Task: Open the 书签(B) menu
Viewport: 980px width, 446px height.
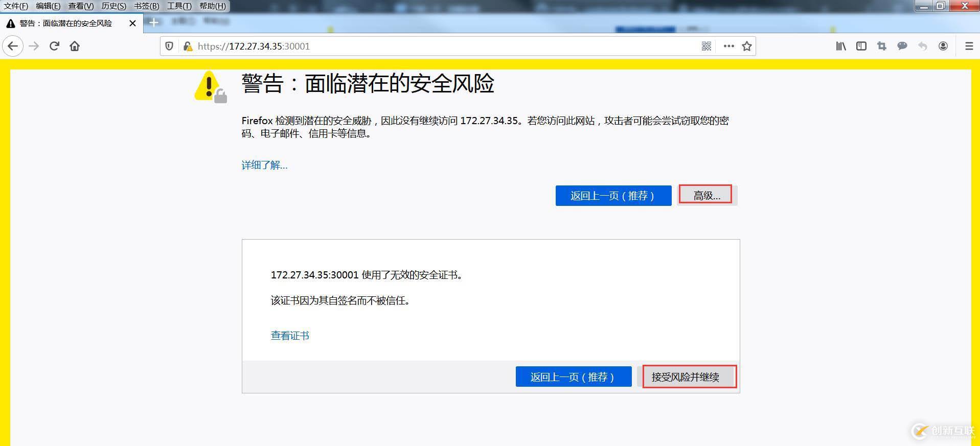Action: pyautogui.click(x=146, y=6)
